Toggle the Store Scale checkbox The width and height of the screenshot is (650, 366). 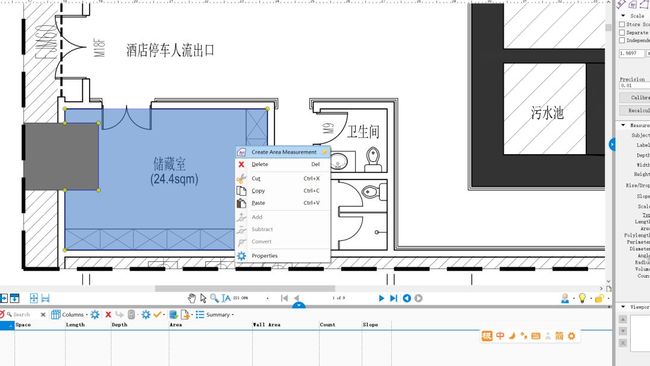coord(622,24)
